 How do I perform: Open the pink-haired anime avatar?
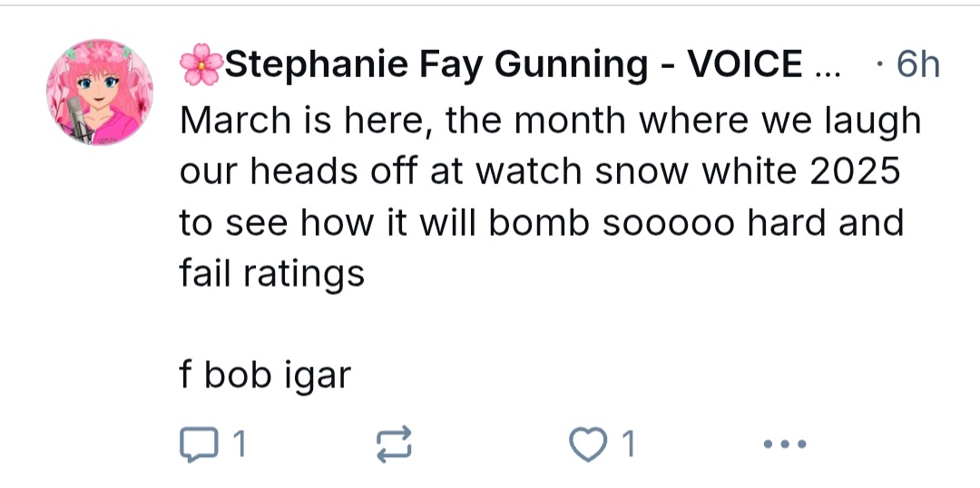coord(100,92)
